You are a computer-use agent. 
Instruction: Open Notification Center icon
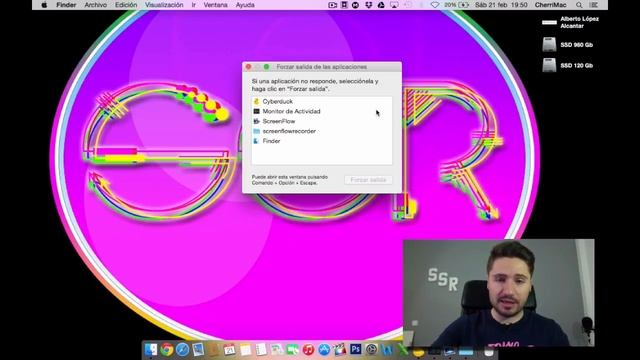coord(594,5)
